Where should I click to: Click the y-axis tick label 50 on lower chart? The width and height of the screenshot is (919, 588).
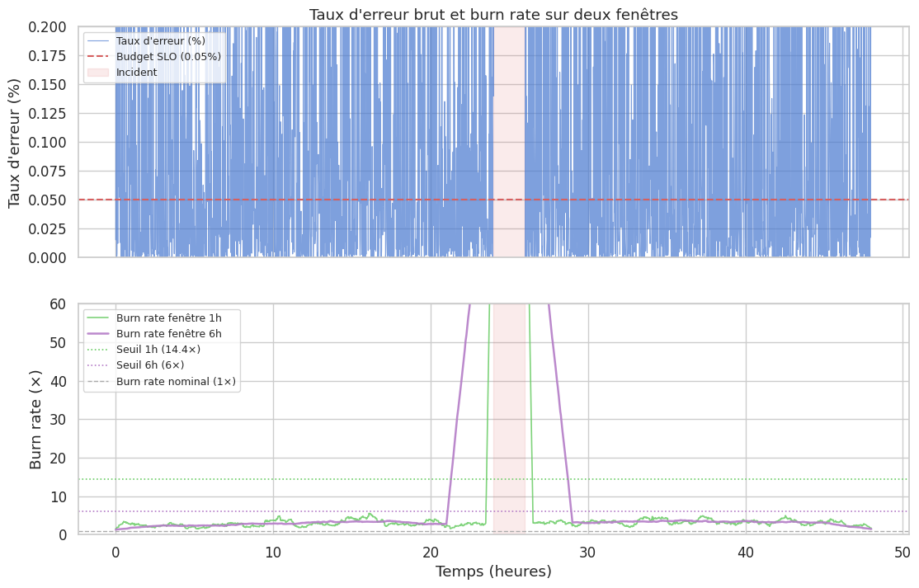coord(59,342)
